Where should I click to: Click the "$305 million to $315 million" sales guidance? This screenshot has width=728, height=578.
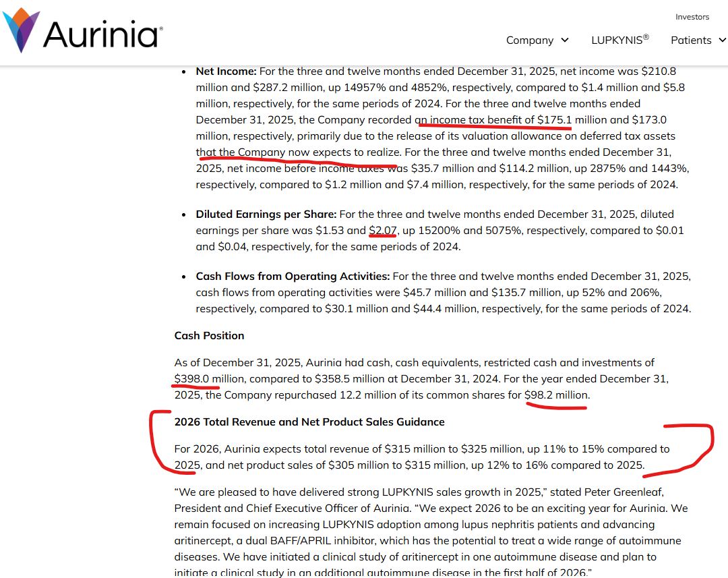point(396,465)
